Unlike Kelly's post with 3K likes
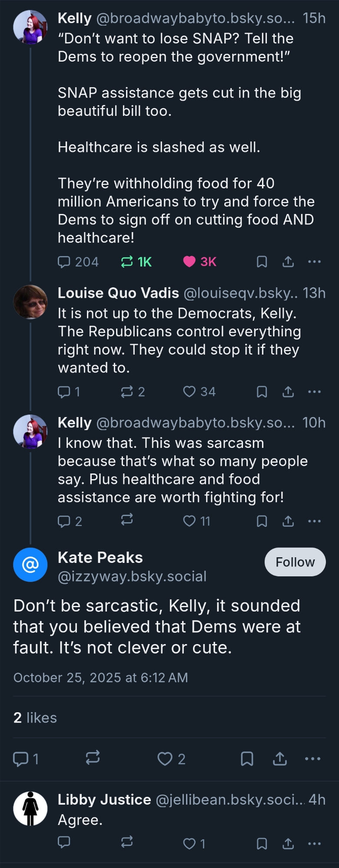This screenshot has height=868, width=339. pyautogui.click(x=189, y=262)
